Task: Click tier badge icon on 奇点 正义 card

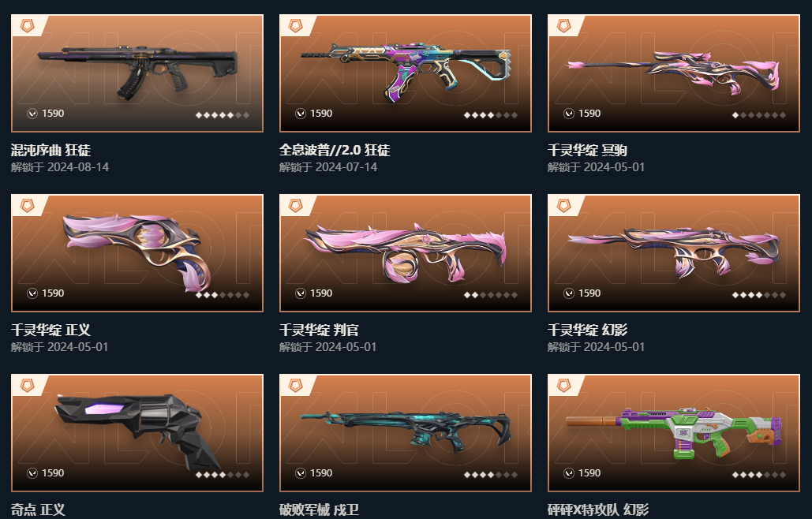Action: click(x=27, y=386)
